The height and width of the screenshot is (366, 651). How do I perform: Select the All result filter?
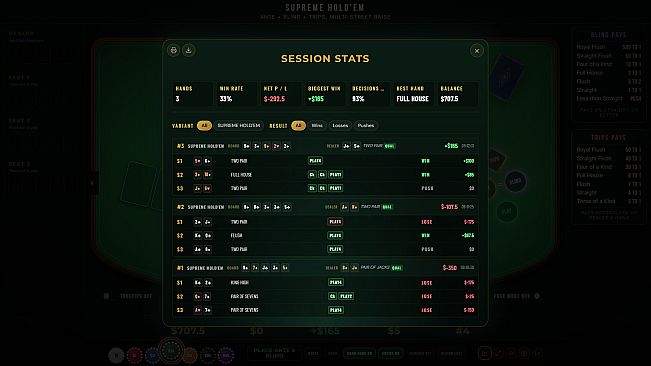[x=298, y=125]
